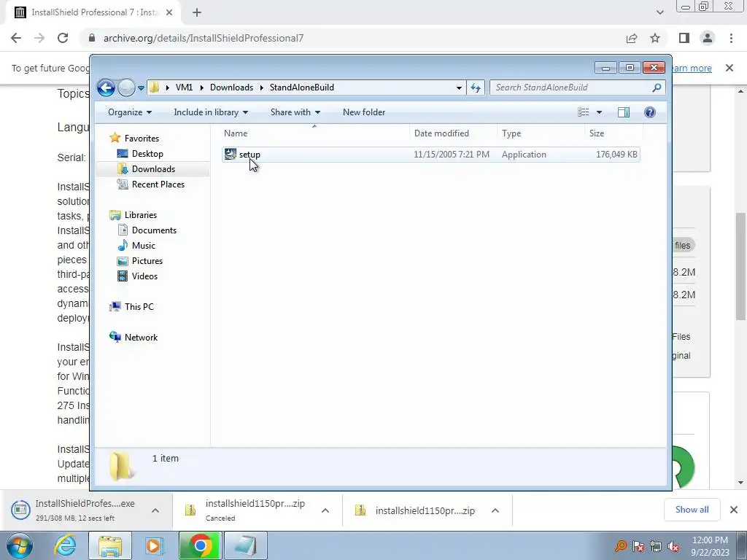Open Desktop in Favorites
Screen dimensions: 747x560
tap(147, 154)
